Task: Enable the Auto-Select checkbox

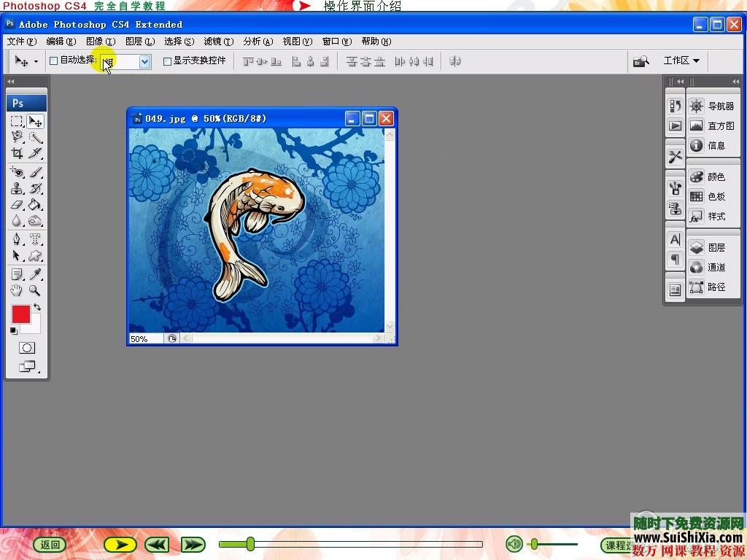Action: point(54,61)
